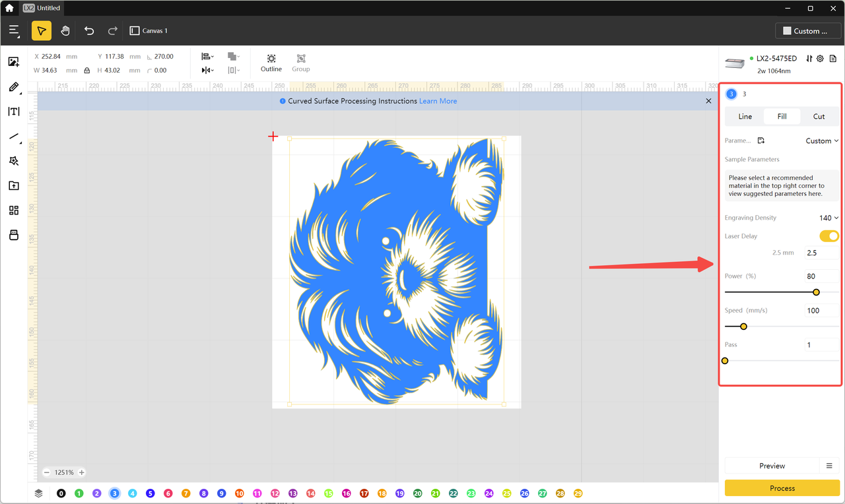The height and width of the screenshot is (504, 845).
Task: Toggle the Laser Delay switch
Action: (x=828, y=236)
